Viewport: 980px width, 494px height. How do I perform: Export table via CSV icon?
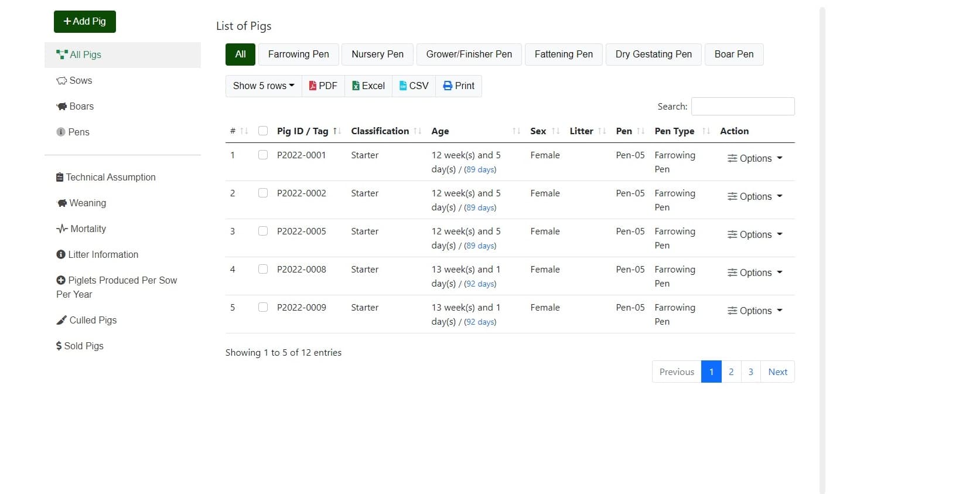click(403, 86)
